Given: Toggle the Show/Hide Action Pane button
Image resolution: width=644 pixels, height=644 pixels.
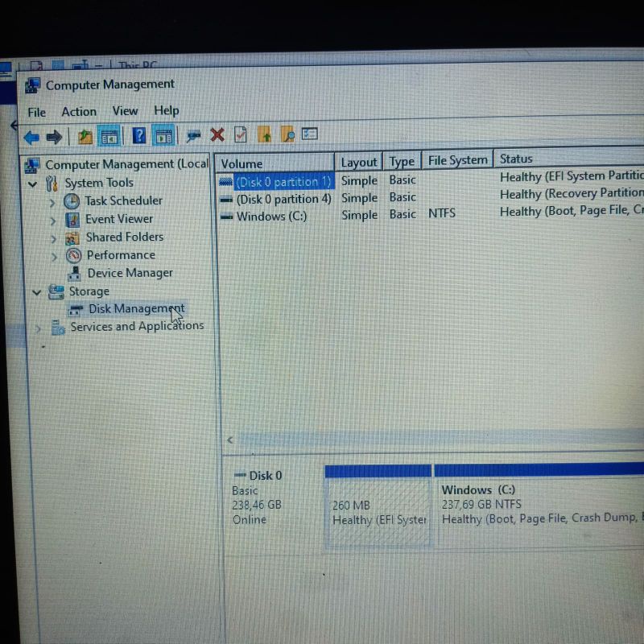Looking at the screenshot, I should click(x=163, y=135).
